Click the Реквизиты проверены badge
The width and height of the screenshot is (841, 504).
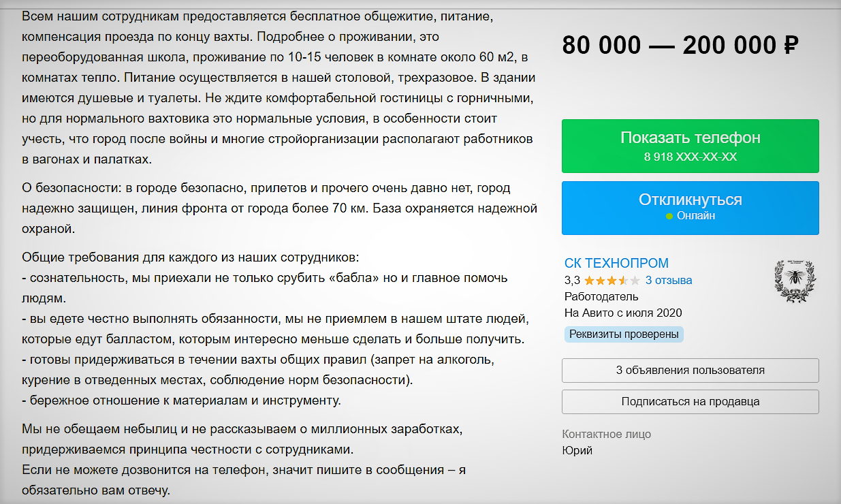tap(624, 334)
